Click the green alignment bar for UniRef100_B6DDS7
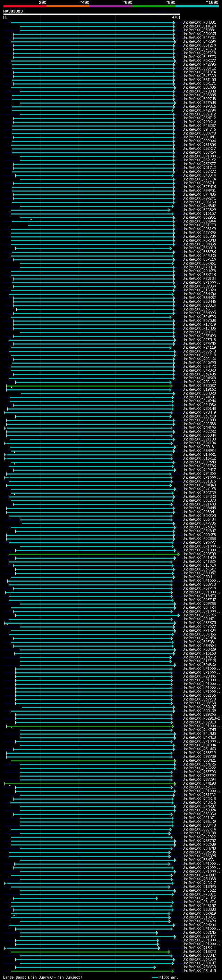Image resolution: width=222 pixels, height=980 pixels. click(89, 386)
